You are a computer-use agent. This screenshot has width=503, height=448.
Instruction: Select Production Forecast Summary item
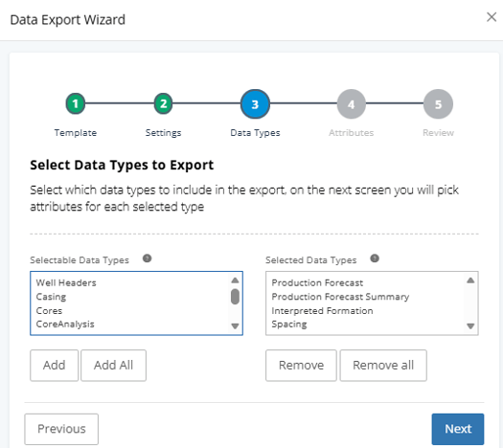click(340, 297)
